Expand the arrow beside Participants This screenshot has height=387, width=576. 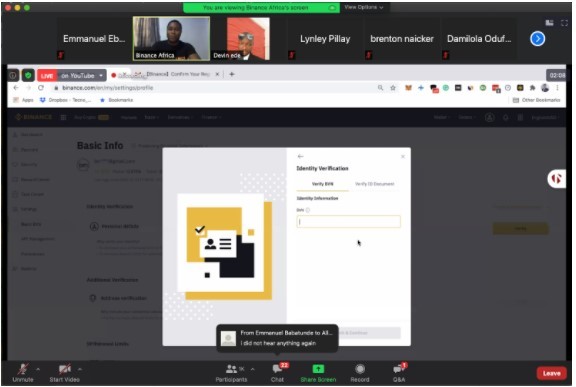point(252,369)
